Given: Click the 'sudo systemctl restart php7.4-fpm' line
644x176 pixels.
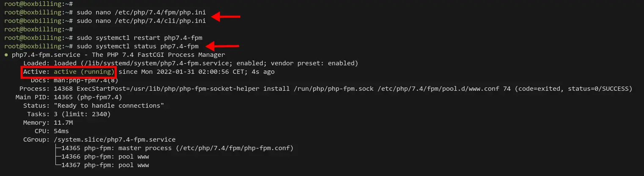Looking at the screenshot, I should click(x=142, y=38).
